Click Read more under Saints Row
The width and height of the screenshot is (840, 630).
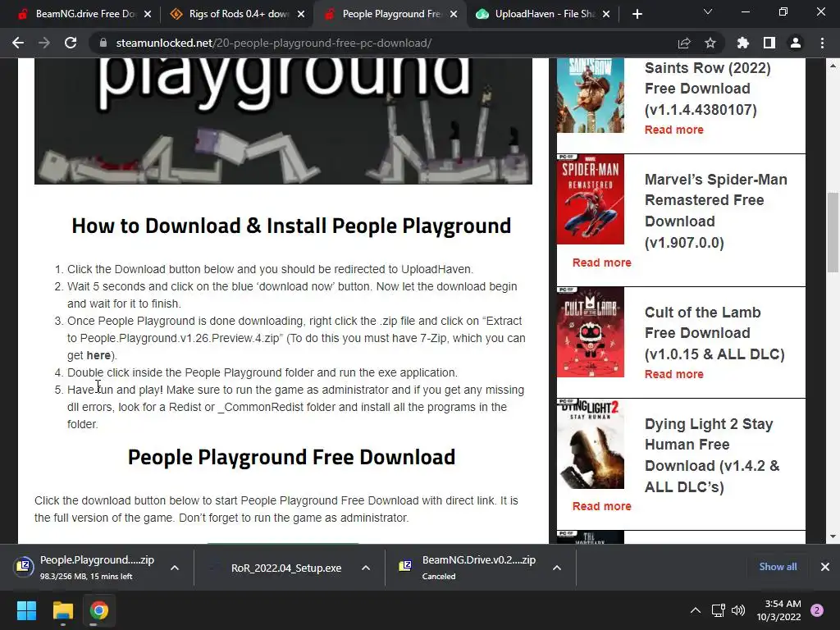[x=674, y=130]
